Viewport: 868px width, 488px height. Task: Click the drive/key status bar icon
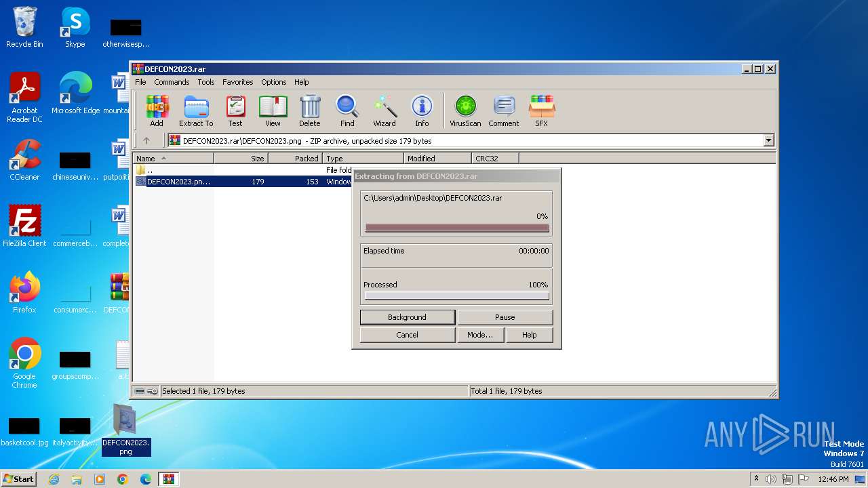coord(146,391)
